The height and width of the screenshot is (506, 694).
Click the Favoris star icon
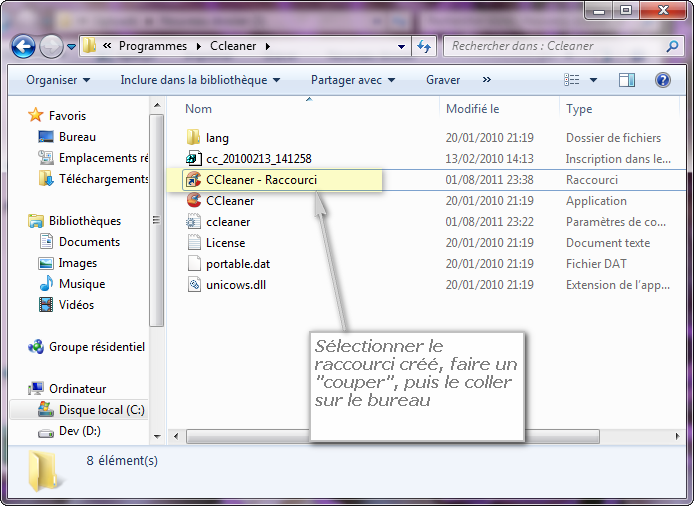pyautogui.click(x=35, y=115)
